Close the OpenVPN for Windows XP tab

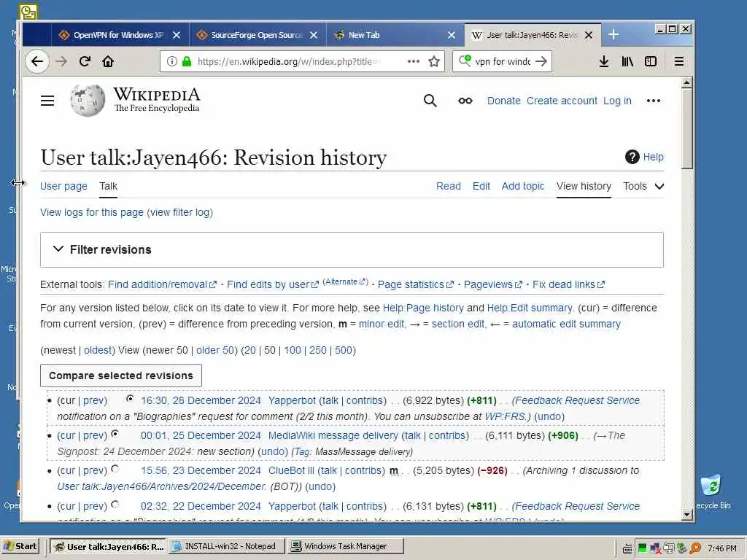(177, 35)
